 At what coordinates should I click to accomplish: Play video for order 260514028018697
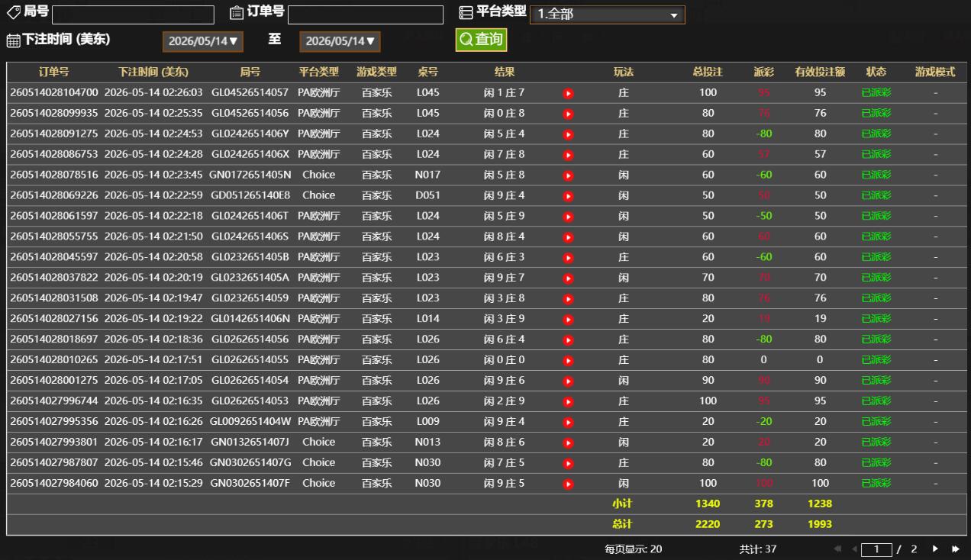click(x=568, y=340)
